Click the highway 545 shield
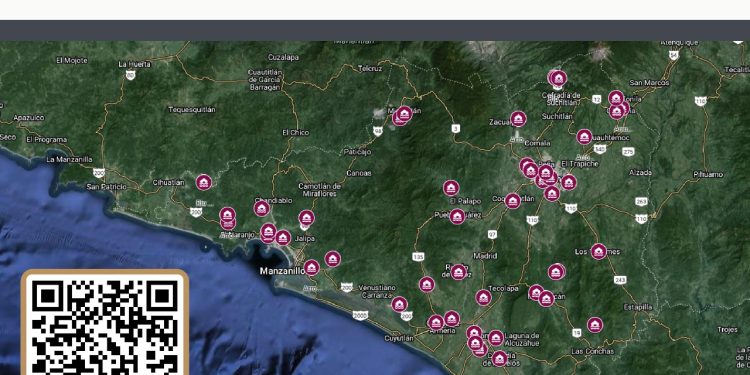This screenshot has height=375, width=750. pos(600,149)
